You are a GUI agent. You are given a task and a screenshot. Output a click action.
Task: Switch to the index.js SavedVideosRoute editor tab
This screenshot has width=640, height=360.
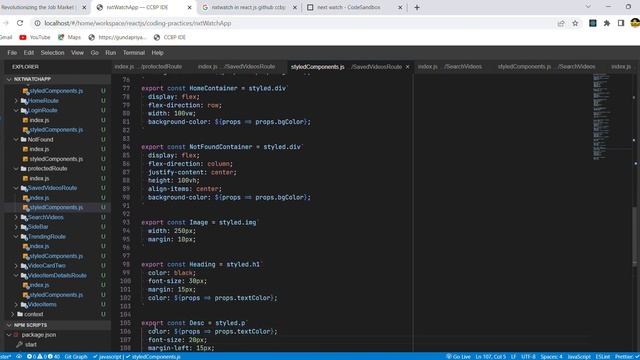tap(236, 67)
